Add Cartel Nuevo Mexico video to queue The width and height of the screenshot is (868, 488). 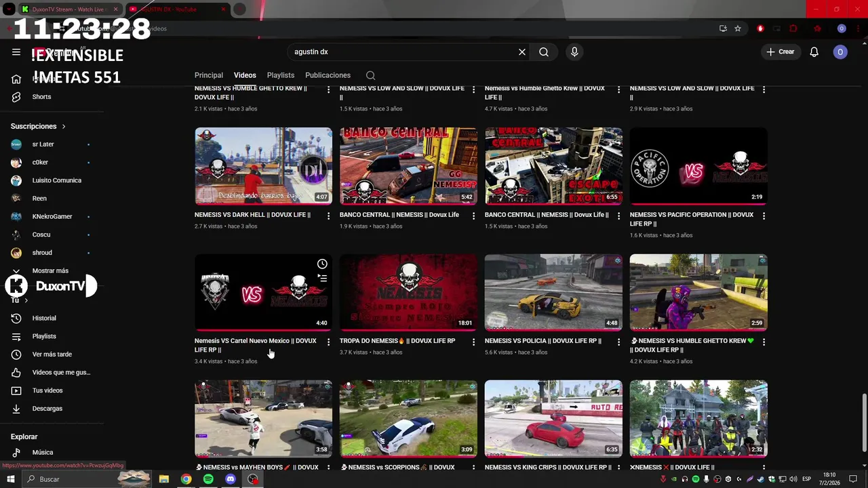322,278
